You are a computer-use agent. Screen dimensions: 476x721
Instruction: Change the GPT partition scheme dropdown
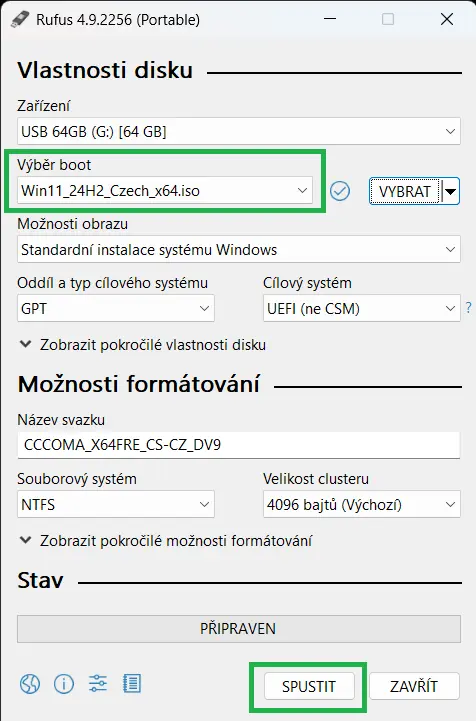point(116,309)
